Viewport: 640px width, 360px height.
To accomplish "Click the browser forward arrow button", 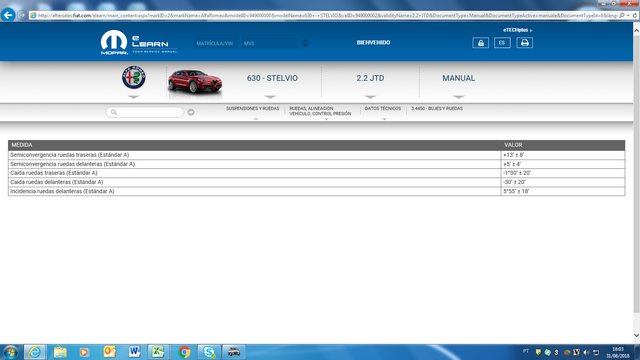I will (22, 15).
